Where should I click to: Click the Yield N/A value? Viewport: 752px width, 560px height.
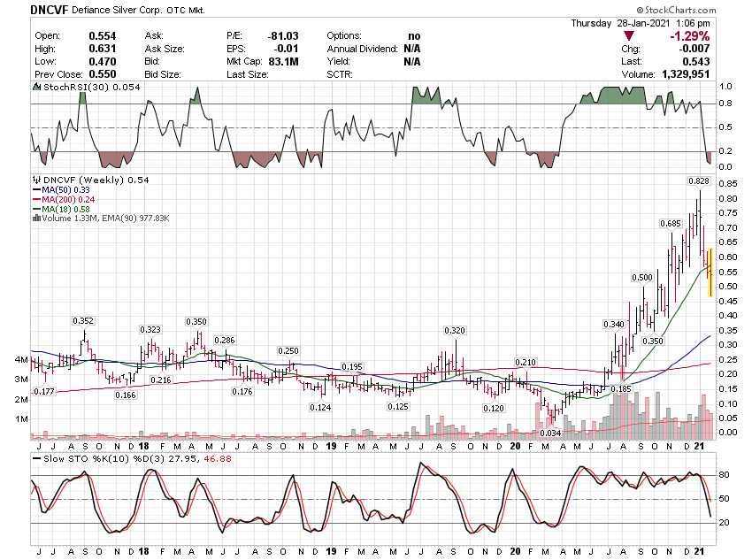412,62
